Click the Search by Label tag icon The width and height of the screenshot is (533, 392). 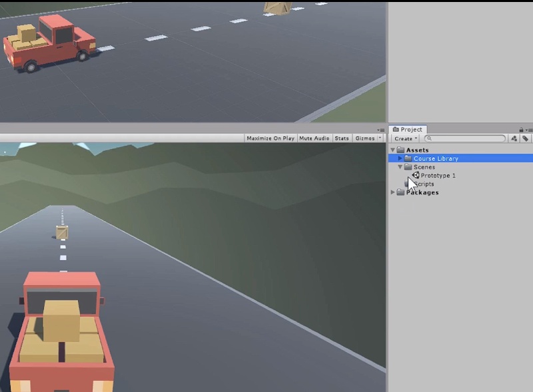click(525, 138)
